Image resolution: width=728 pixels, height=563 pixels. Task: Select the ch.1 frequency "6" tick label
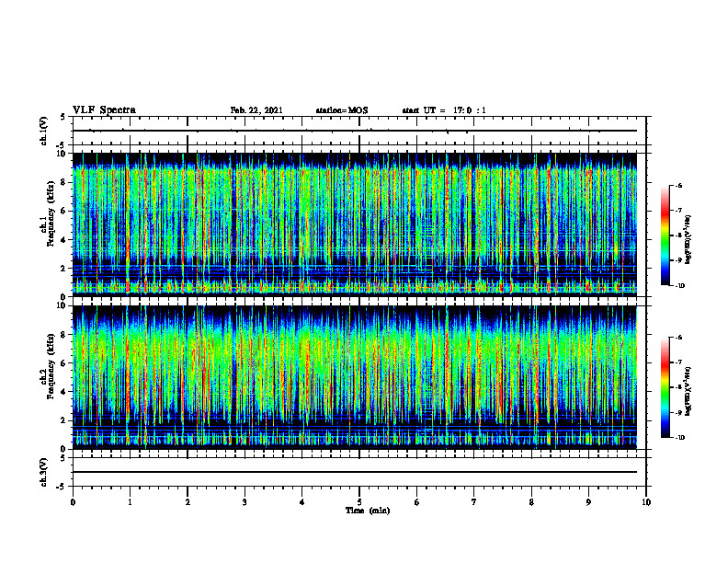(65, 211)
